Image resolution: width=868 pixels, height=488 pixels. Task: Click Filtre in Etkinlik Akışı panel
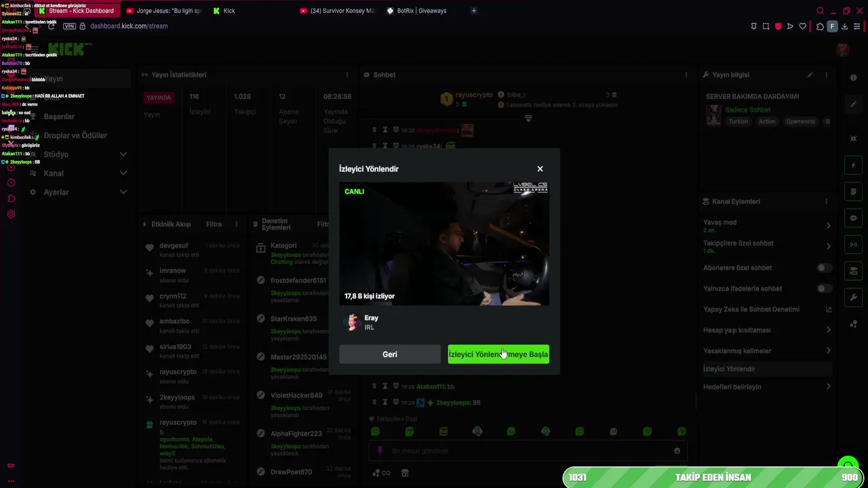(214, 224)
